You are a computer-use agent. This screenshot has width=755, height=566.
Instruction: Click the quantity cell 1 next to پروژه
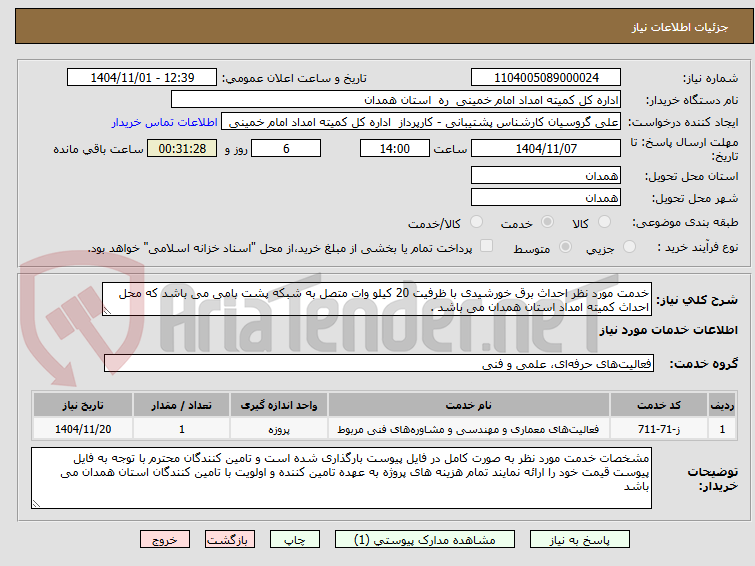tap(182, 429)
